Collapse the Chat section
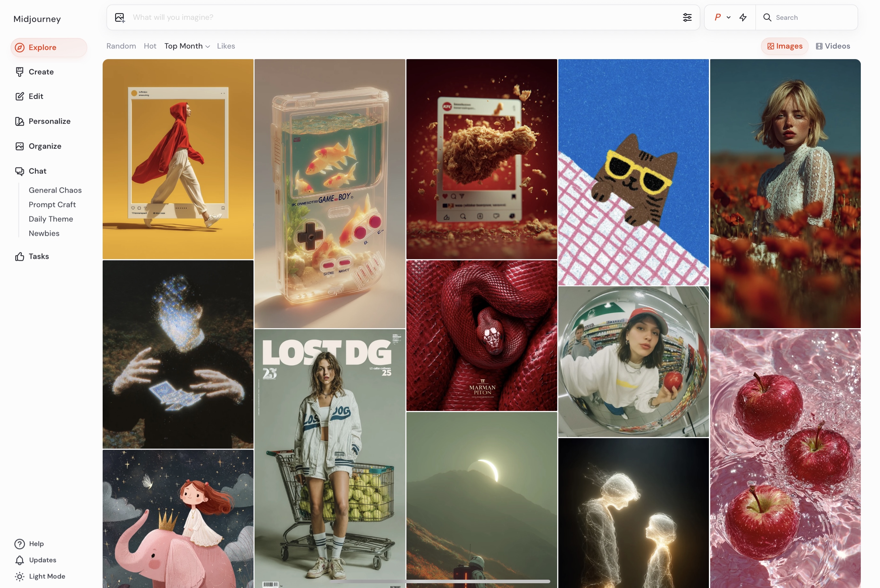The image size is (880, 588). [x=37, y=171]
